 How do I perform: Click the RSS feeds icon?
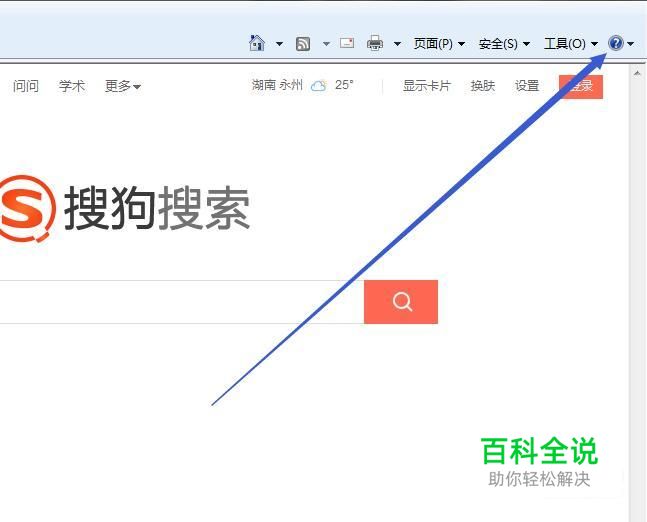click(303, 43)
